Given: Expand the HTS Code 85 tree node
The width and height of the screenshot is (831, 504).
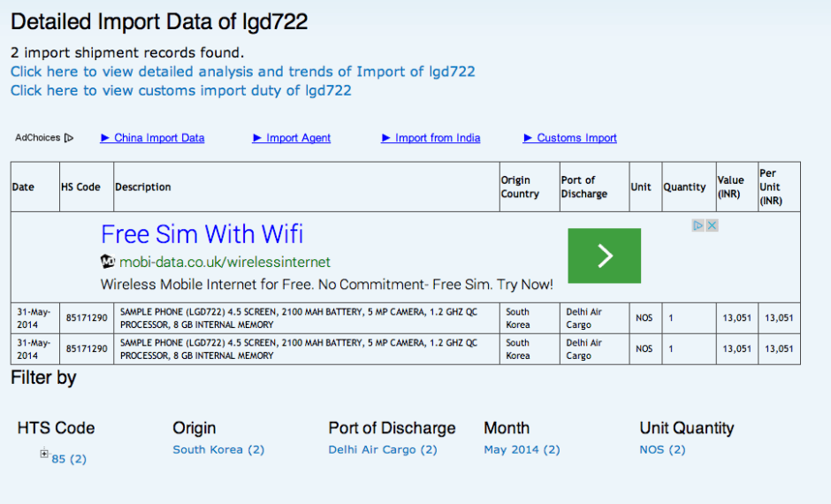Looking at the screenshot, I should coord(43,454).
